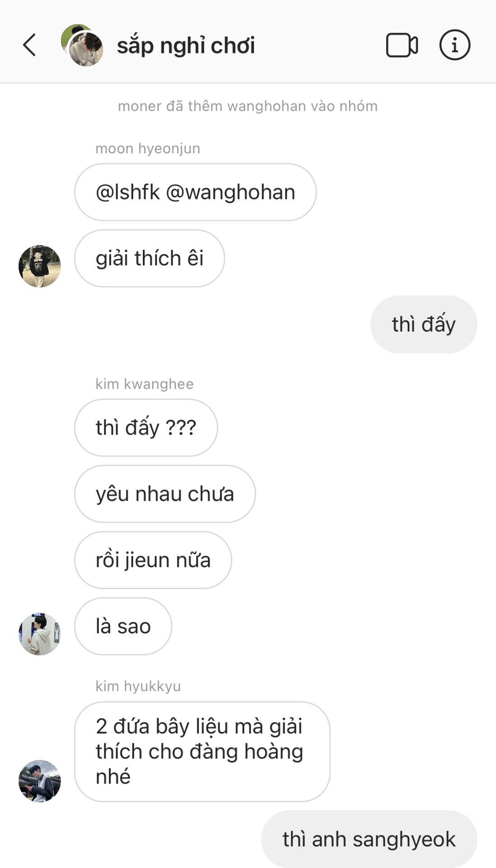Tap kim kwanghee's profile picture

pos(40,634)
